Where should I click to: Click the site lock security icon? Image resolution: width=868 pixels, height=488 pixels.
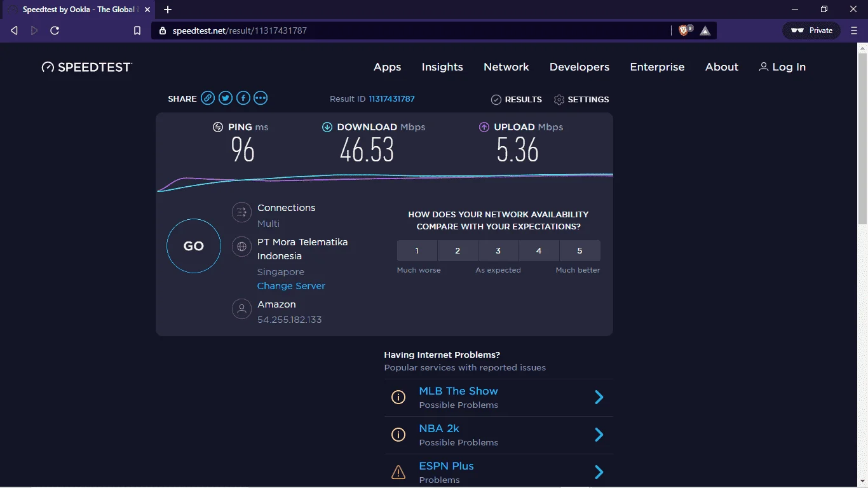pyautogui.click(x=162, y=30)
